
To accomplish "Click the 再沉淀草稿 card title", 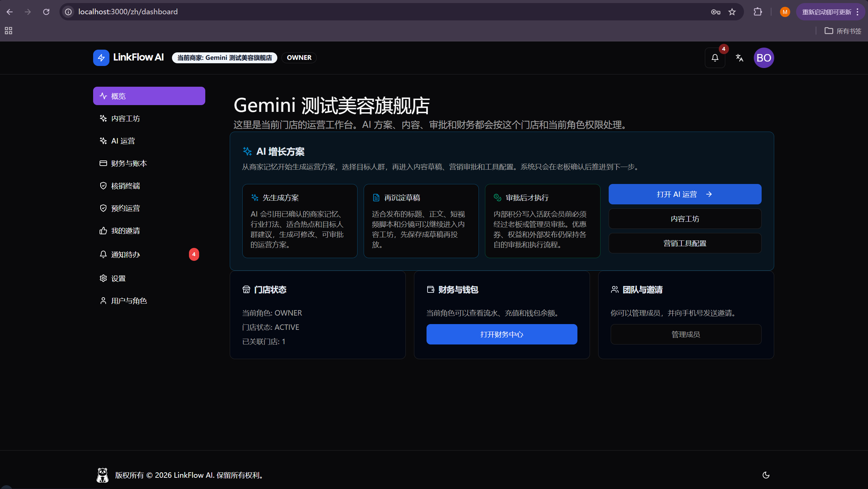I will click(402, 198).
